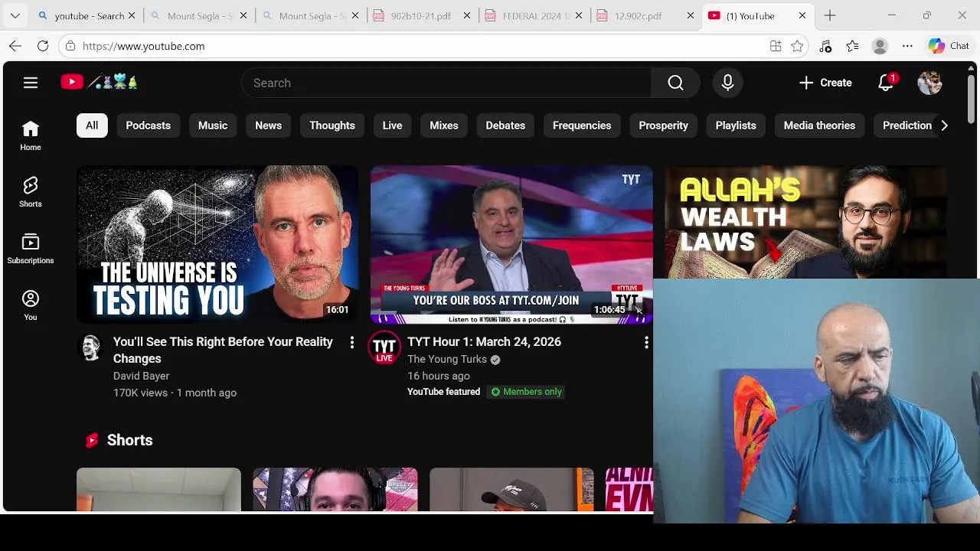Click the David Bayer channel avatar
Image resolution: width=980 pixels, height=551 pixels.
point(91,348)
